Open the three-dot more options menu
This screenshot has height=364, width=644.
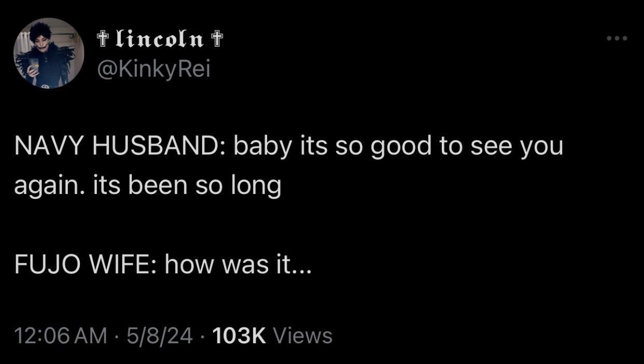pyautogui.click(x=617, y=38)
